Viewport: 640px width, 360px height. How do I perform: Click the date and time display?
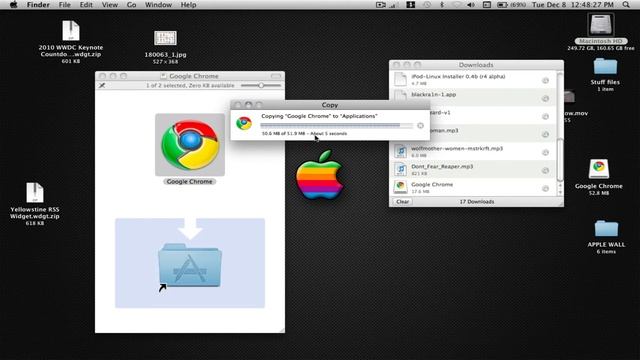point(573,5)
